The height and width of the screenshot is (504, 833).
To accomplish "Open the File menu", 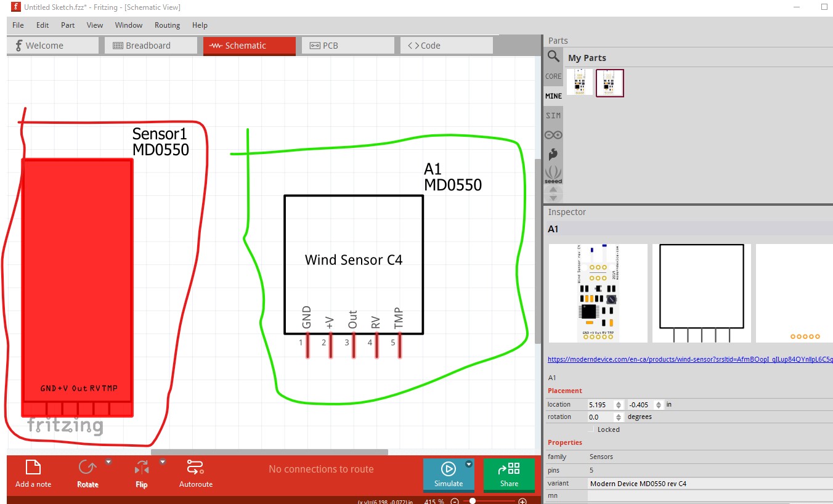I will (x=18, y=25).
